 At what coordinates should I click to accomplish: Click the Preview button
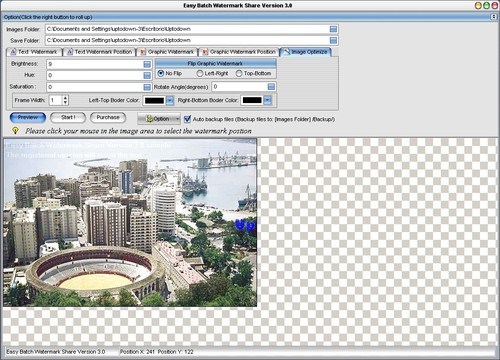pos(28,117)
